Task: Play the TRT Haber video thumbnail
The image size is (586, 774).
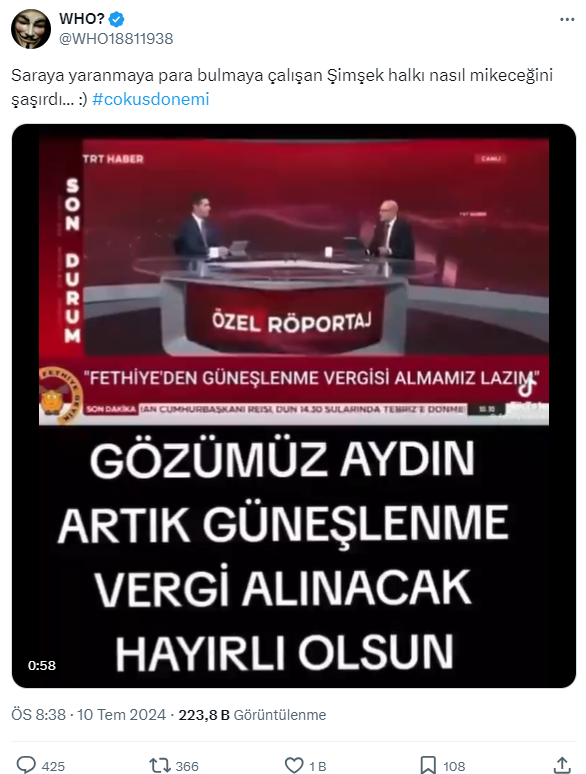Action: coord(294,406)
